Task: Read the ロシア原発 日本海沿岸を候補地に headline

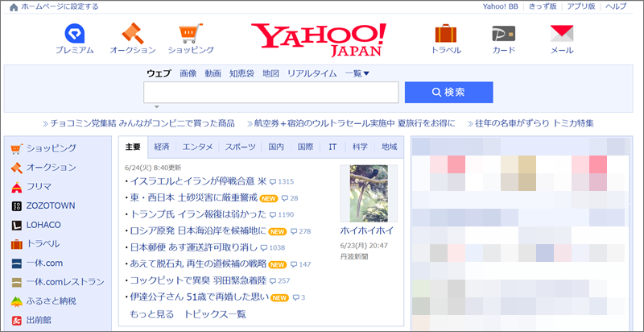Action: pos(198,231)
